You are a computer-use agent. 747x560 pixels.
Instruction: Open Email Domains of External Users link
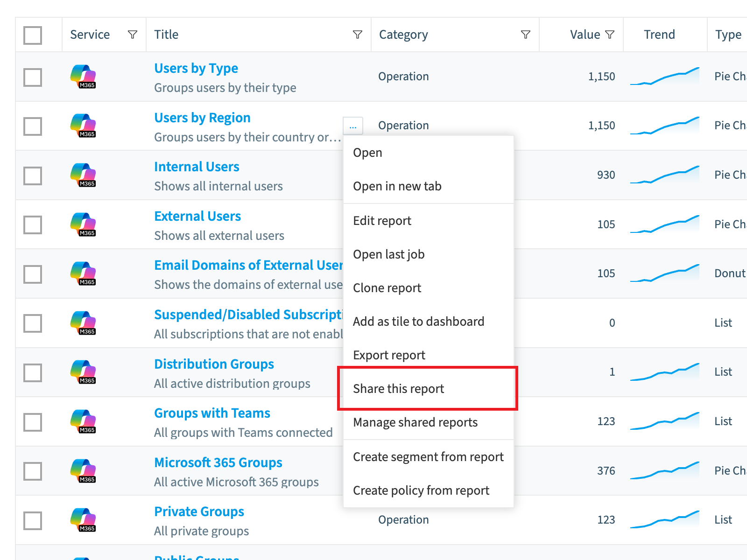point(248,265)
